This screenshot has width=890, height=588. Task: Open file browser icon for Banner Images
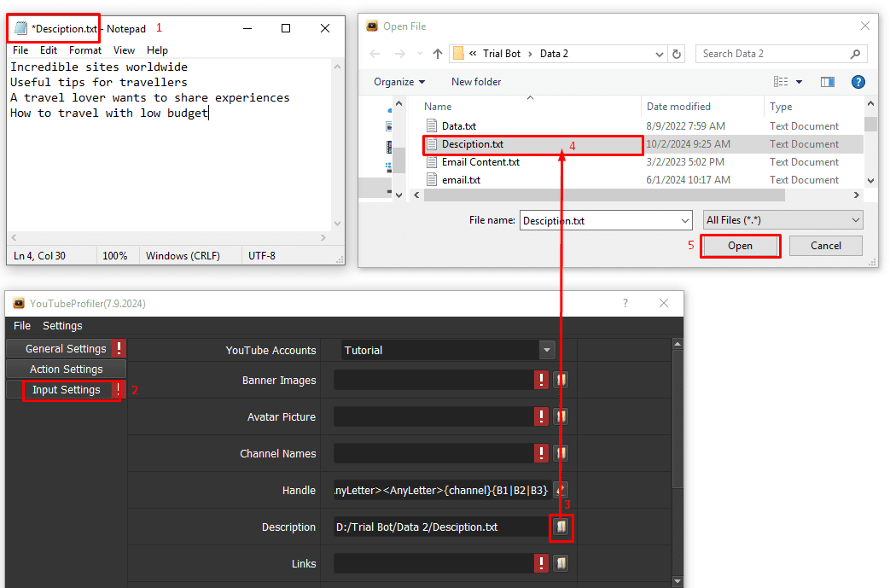(561, 380)
